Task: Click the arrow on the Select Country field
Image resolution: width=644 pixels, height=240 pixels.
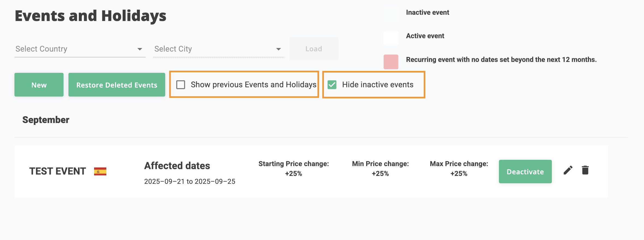Action: click(140, 49)
